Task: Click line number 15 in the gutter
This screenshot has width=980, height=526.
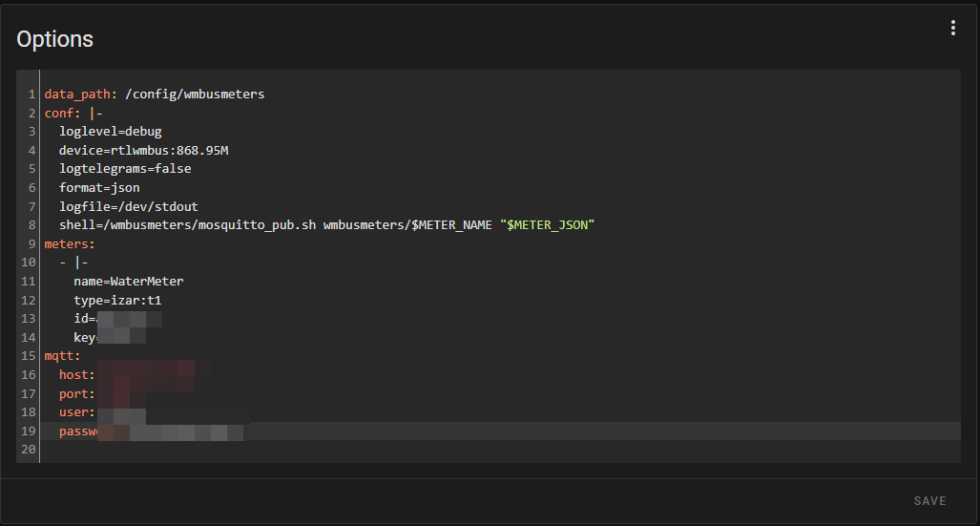Action: [28, 356]
